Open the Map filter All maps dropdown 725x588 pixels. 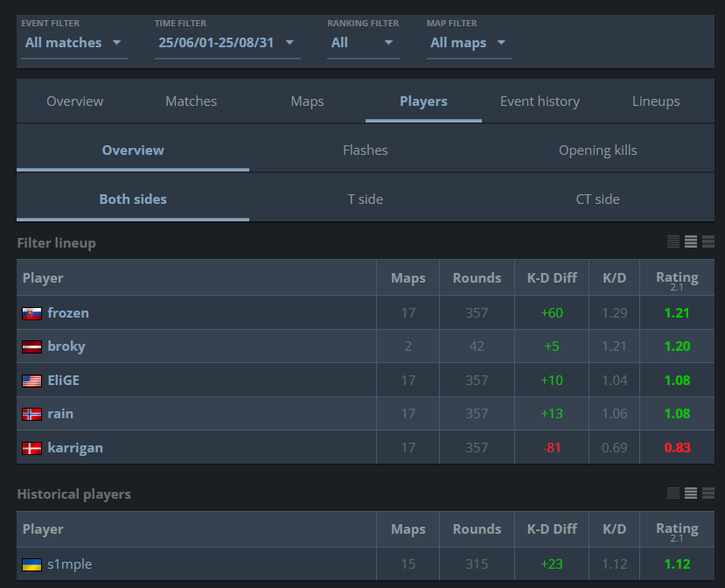pyautogui.click(x=469, y=43)
